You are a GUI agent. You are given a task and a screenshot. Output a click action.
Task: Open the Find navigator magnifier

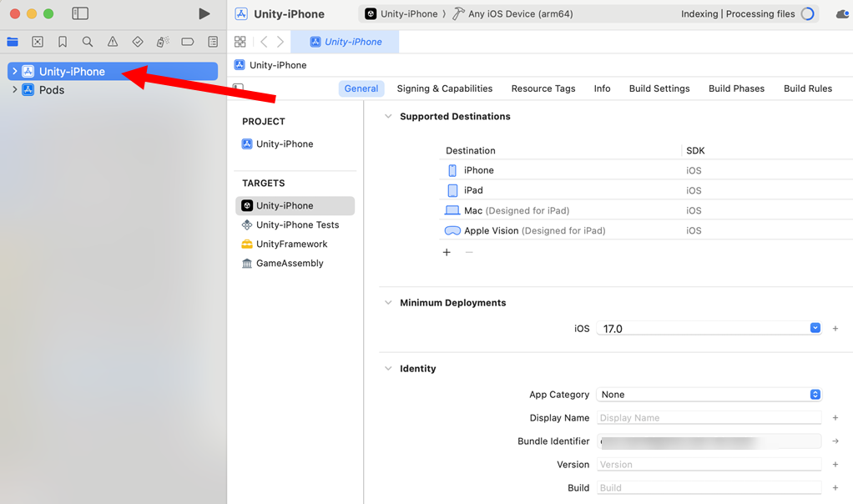(x=88, y=42)
